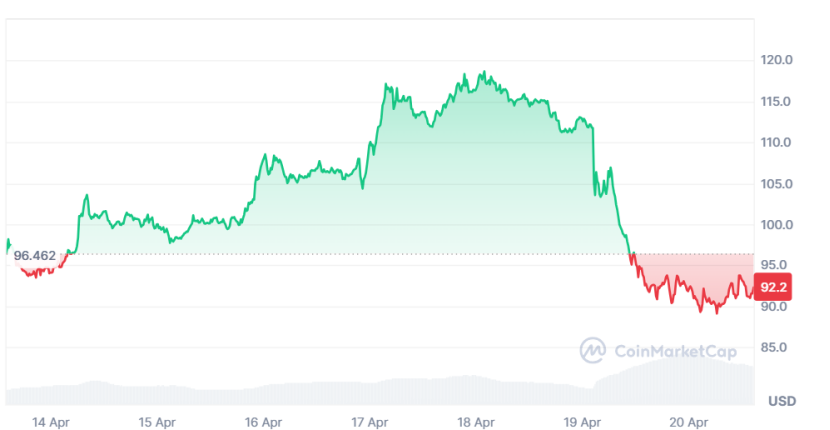The height and width of the screenshot is (430, 830).
Task: Click the 96.462 opening price label
Action: click(x=34, y=256)
